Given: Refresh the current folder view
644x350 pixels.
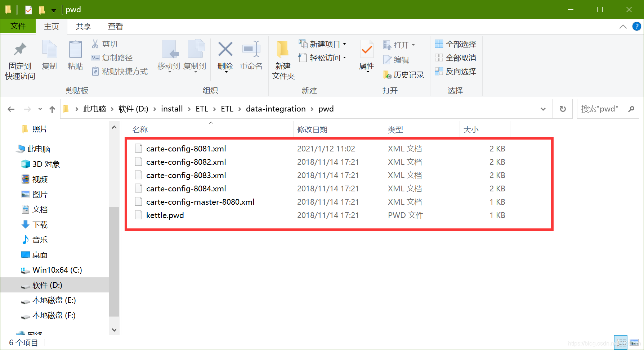Looking at the screenshot, I should coord(563,109).
